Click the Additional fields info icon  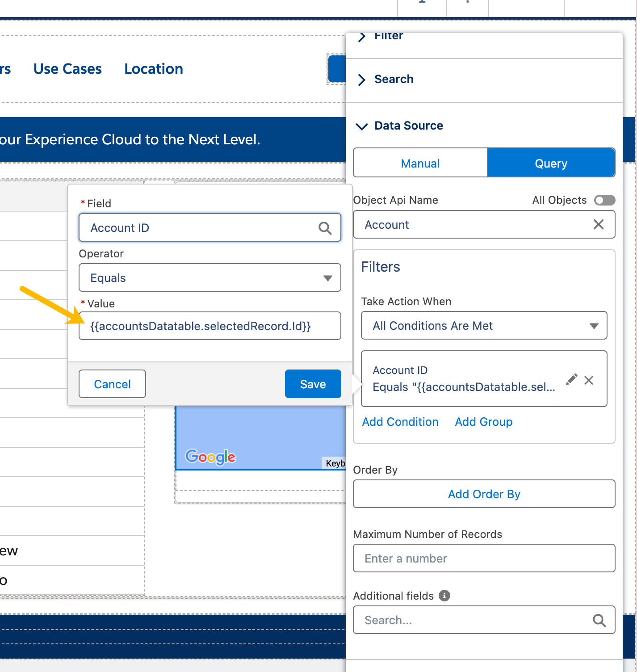coord(444,596)
